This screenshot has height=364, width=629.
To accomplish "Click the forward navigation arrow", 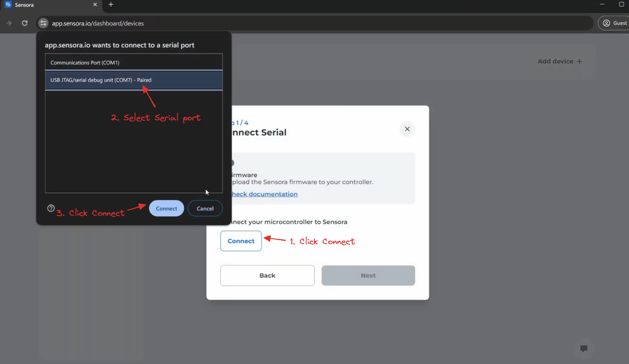I will [9, 23].
